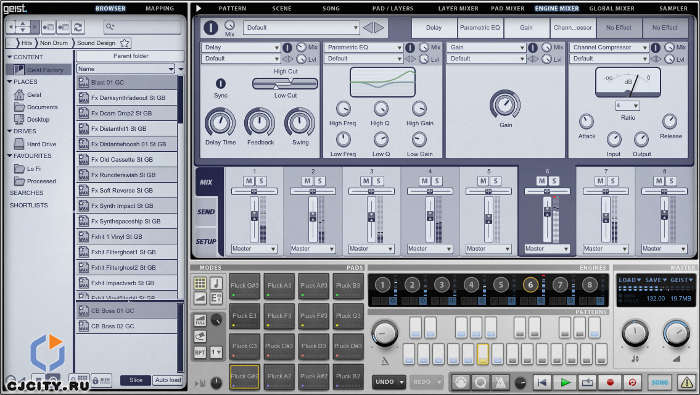Viewport: 700px width, 395px height.
Task: Click the refresh icon in browser toolbar
Action: click(78, 27)
